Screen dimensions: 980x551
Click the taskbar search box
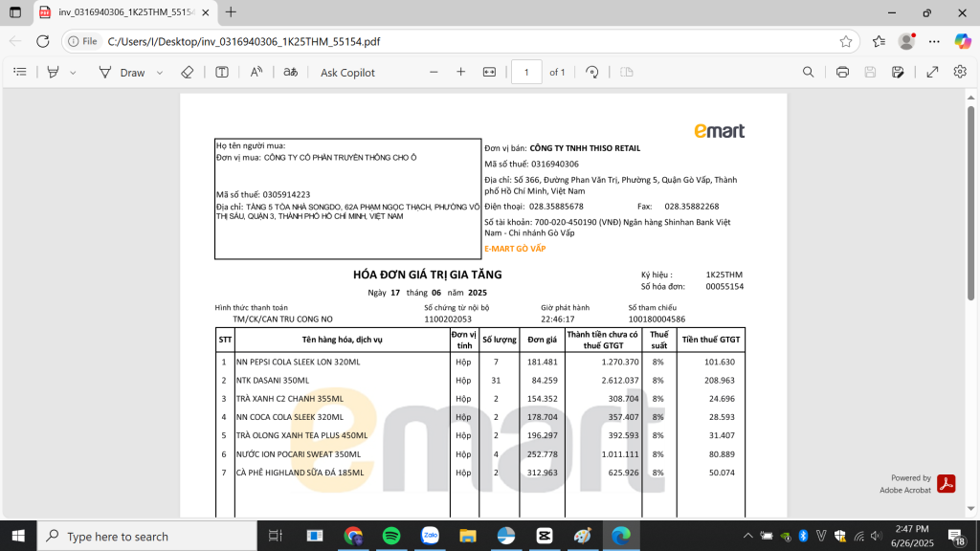146,536
